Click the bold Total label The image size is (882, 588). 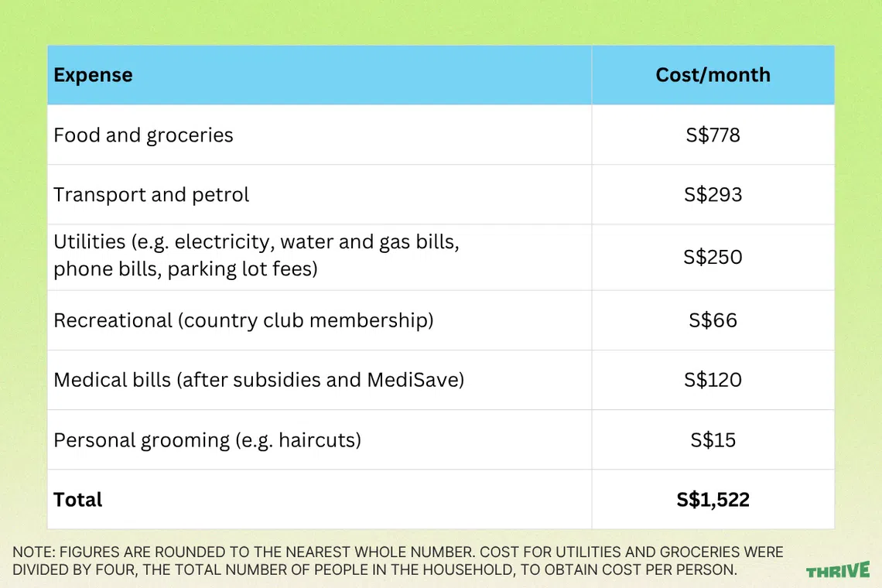[77, 500]
